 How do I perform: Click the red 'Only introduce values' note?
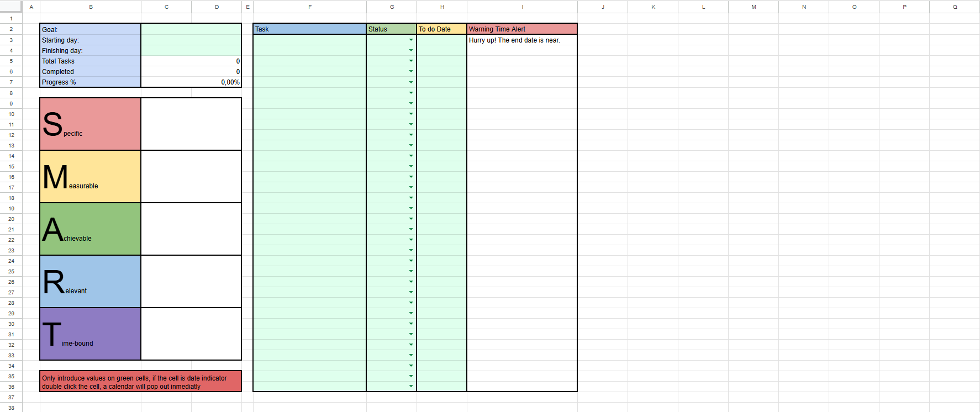140,382
